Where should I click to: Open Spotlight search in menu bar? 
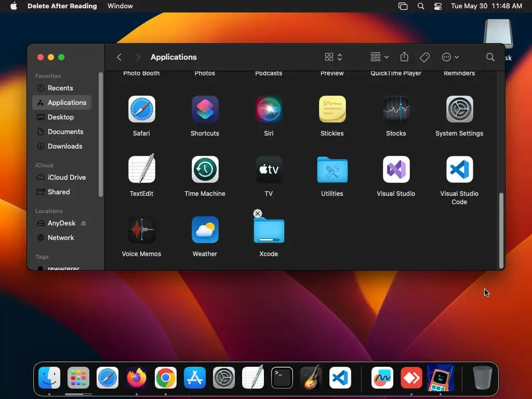point(421,6)
